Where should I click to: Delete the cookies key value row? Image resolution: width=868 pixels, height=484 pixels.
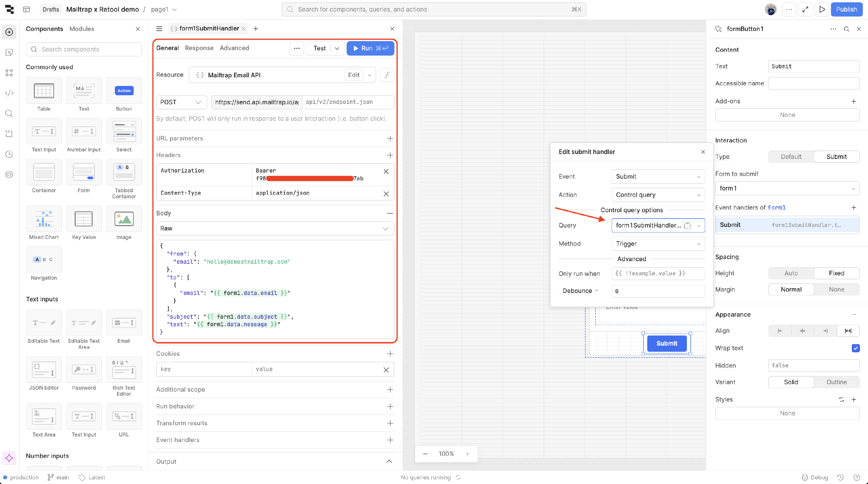[386, 370]
